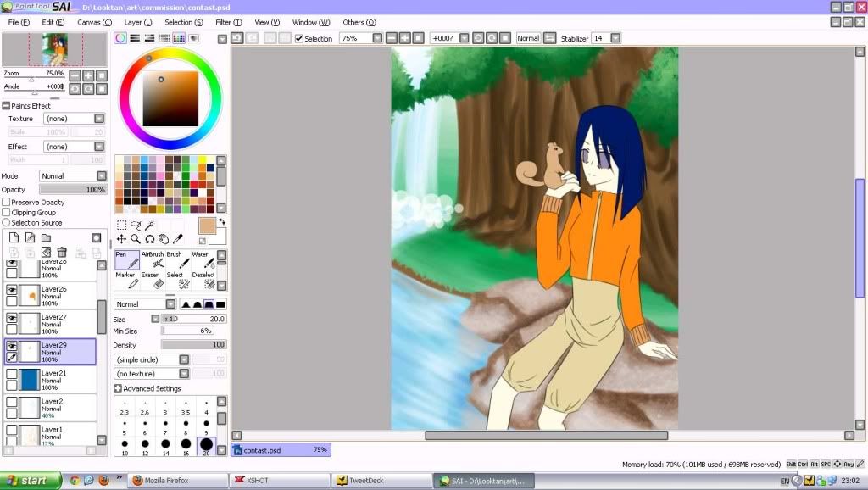This screenshot has width=868, height=490.
Task: Open the layer Mode dropdown
Action: click(73, 176)
